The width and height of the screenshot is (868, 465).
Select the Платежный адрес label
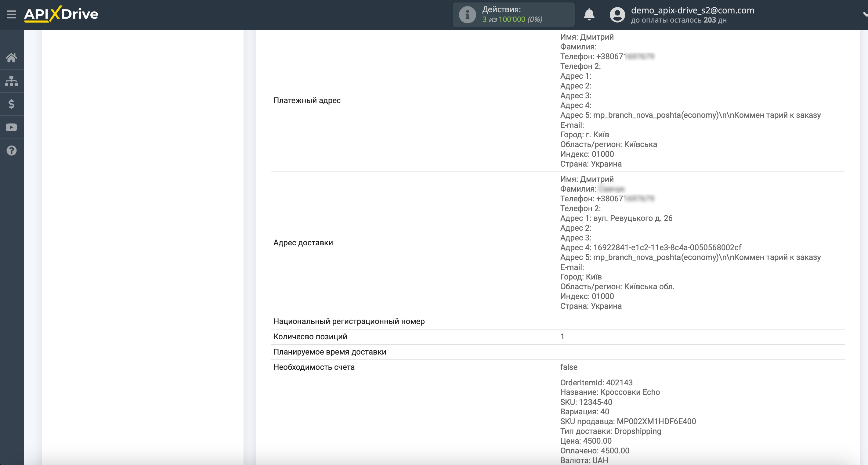[307, 100]
